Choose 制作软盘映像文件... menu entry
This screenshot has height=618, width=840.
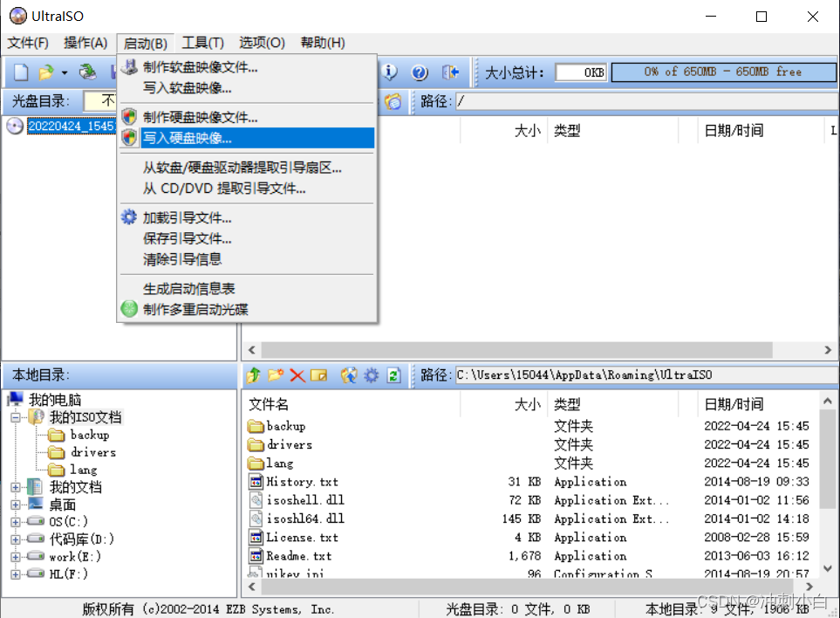click(x=247, y=67)
